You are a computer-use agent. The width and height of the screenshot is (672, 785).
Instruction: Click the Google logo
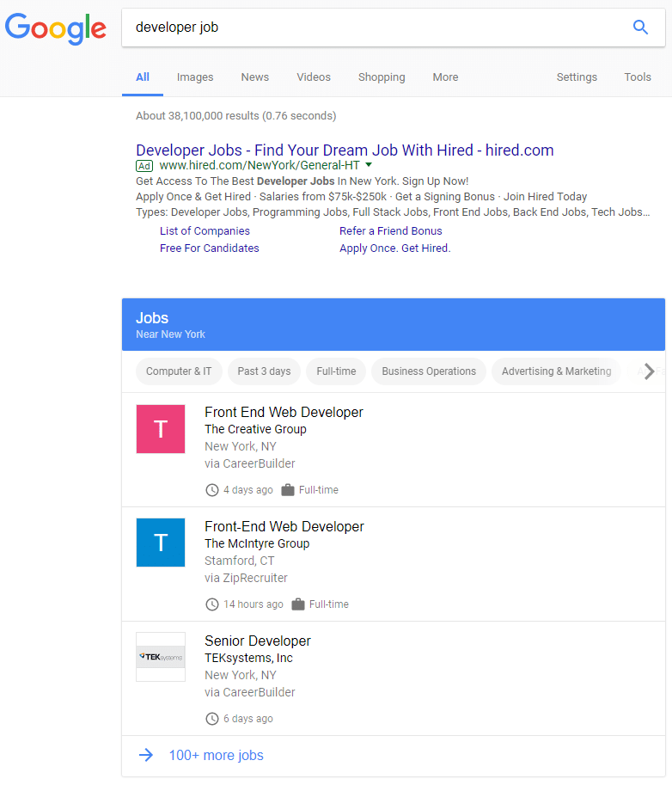coord(55,29)
